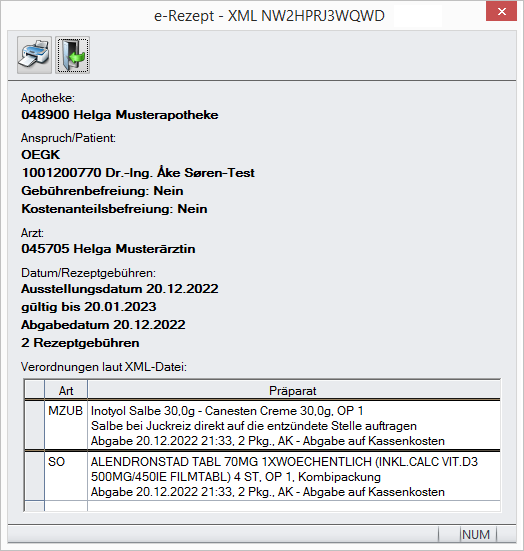
Task: Select the ALENDRONSTAD TABL prescription entry
Action: click(x=293, y=476)
